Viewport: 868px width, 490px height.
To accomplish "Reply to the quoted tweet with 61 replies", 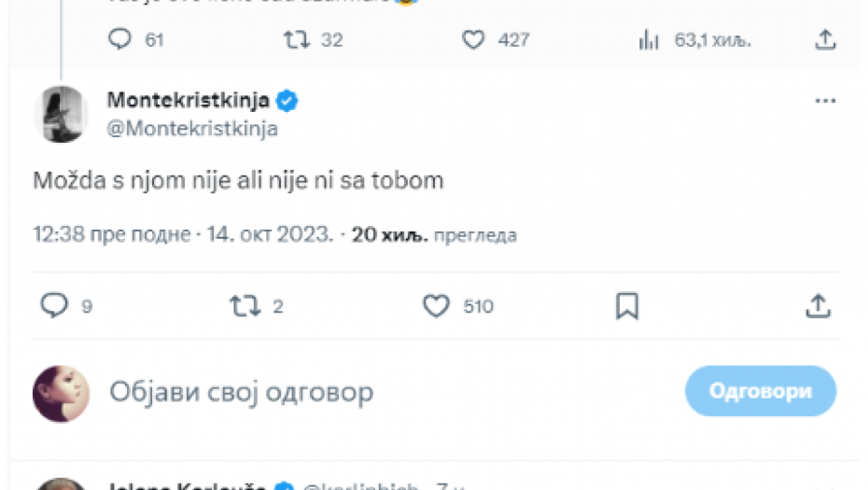I will coord(121,39).
